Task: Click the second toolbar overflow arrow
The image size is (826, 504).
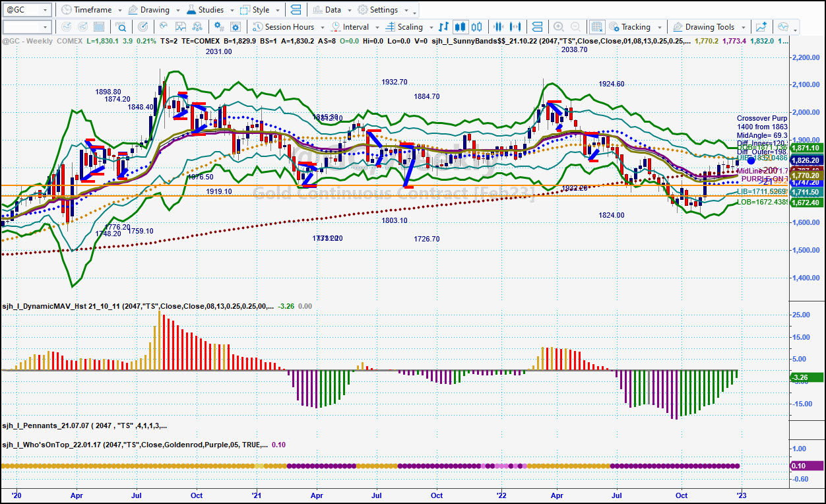Action: tap(796, 29)
